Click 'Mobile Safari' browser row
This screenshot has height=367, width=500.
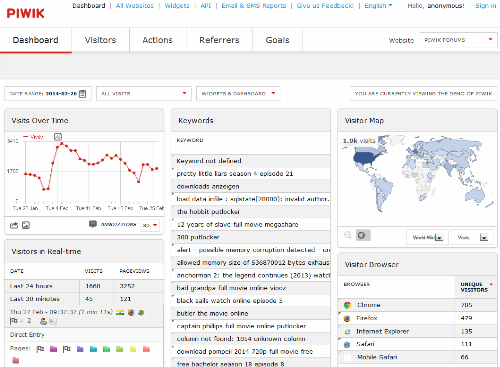click(417, 357)
